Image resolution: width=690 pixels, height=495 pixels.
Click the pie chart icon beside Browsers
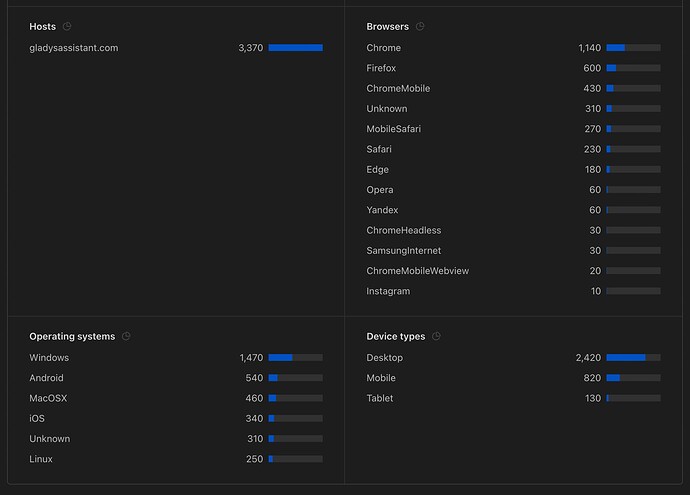(420, 27)
